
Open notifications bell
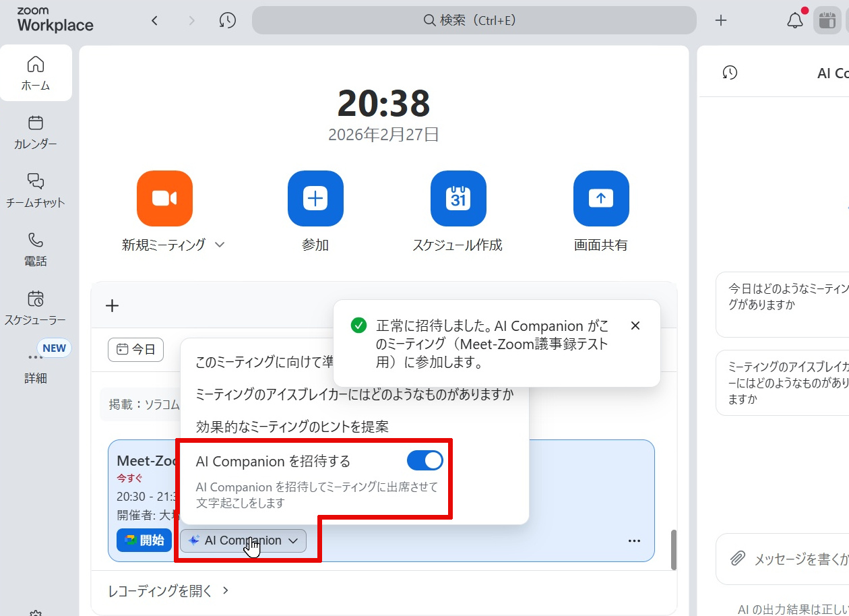[x=795, y=20]
